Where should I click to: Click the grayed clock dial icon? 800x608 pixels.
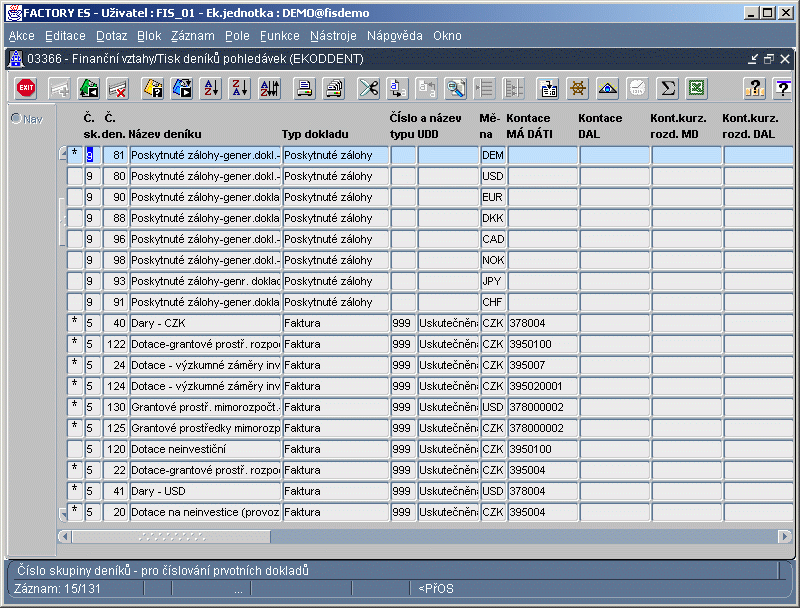[x=637, y=88]
